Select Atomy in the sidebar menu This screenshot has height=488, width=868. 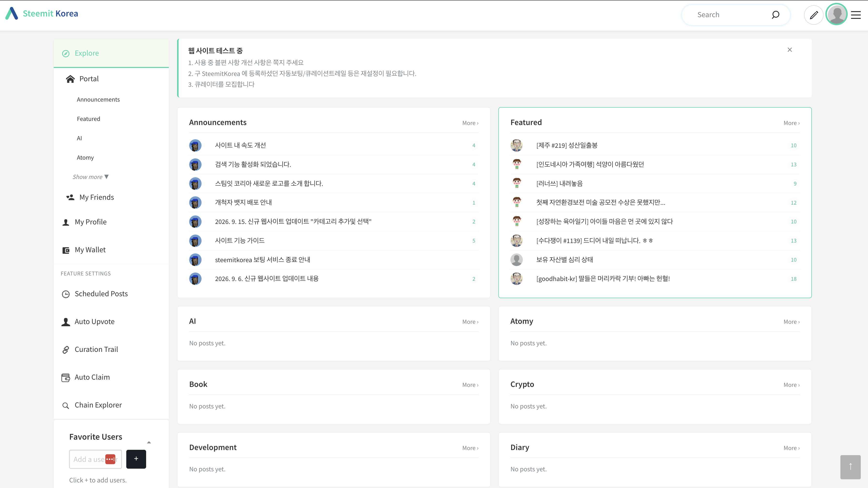click(x=85, y=157)
